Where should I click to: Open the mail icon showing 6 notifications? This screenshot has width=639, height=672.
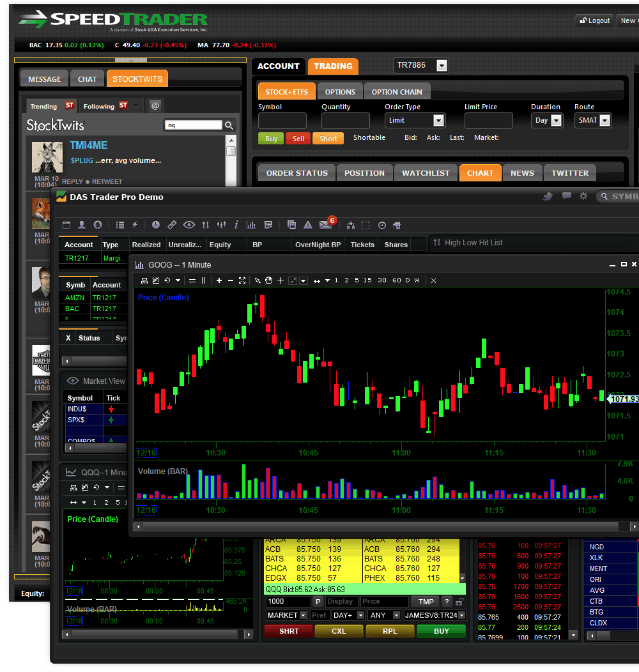click(x=327, y=224)
